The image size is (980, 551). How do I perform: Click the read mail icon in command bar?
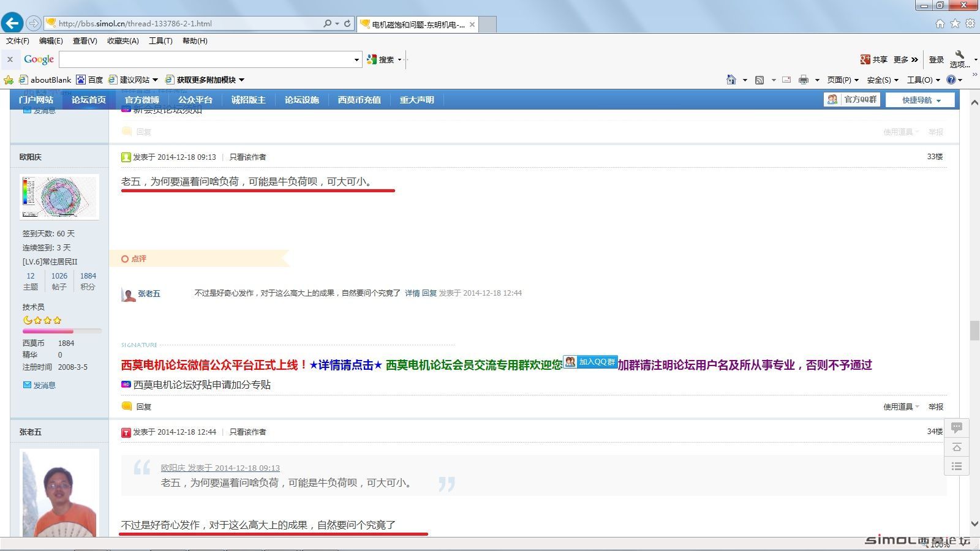[x=786, y=80]
